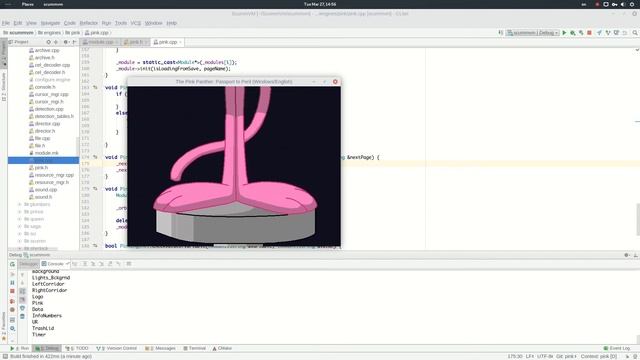The image size is (640, 360).
Task: Expand the sci folder in project tree
Action: tap(20, 234)
